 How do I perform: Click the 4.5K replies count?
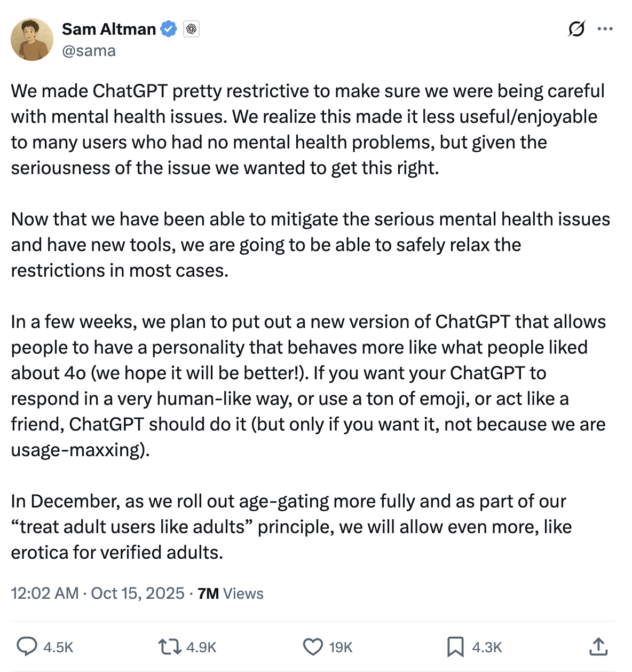[58, 647]
